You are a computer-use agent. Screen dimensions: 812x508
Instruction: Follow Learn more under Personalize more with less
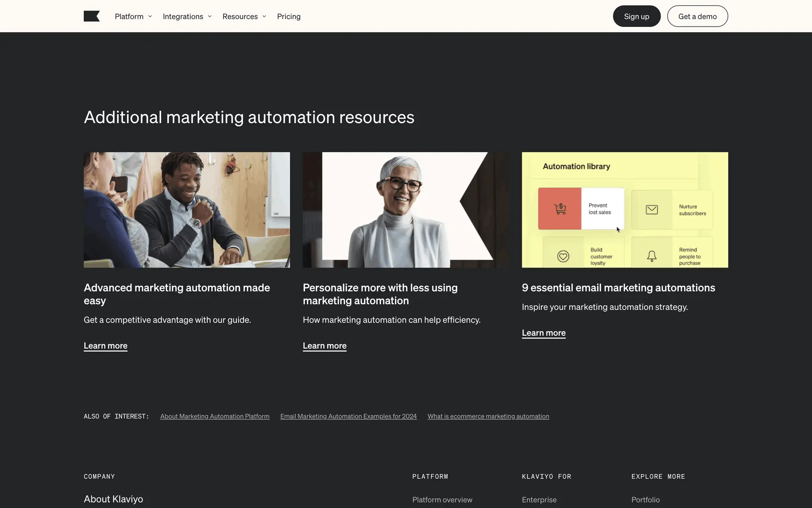click(324, 345)
